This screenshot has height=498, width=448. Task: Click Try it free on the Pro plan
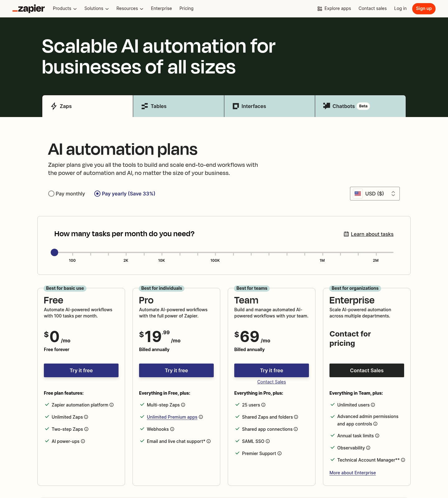point(176,370)
